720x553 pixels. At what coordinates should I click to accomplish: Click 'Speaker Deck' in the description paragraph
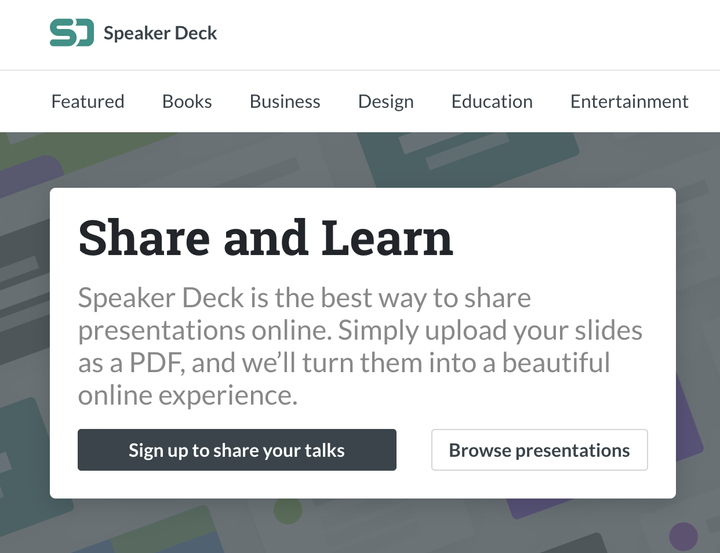pyautogui.click(x=146, y=298)
